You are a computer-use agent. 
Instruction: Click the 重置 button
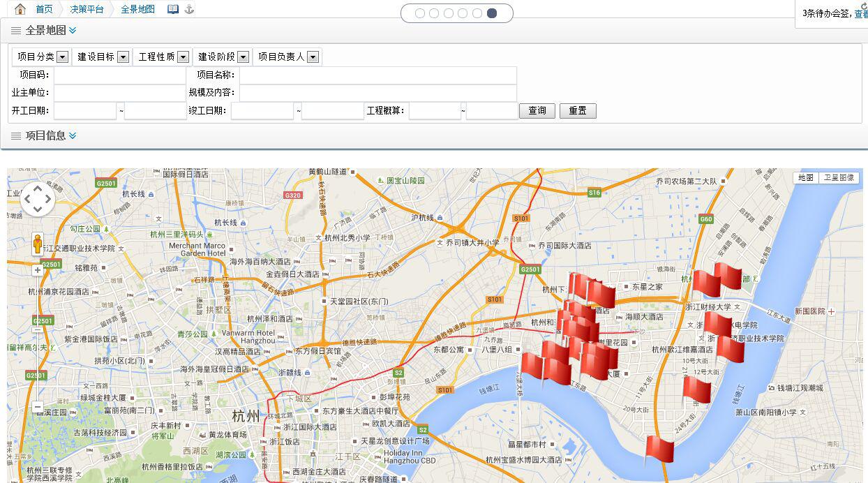point(578,111)
